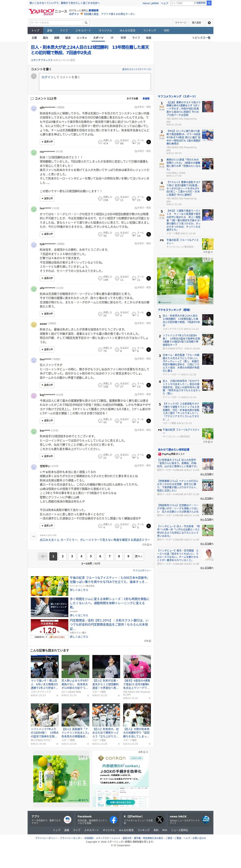Click the X (旧Twitter) footer icon
Image resolution: width=241 pixels, height=868 pixels.
coord(160,820)
